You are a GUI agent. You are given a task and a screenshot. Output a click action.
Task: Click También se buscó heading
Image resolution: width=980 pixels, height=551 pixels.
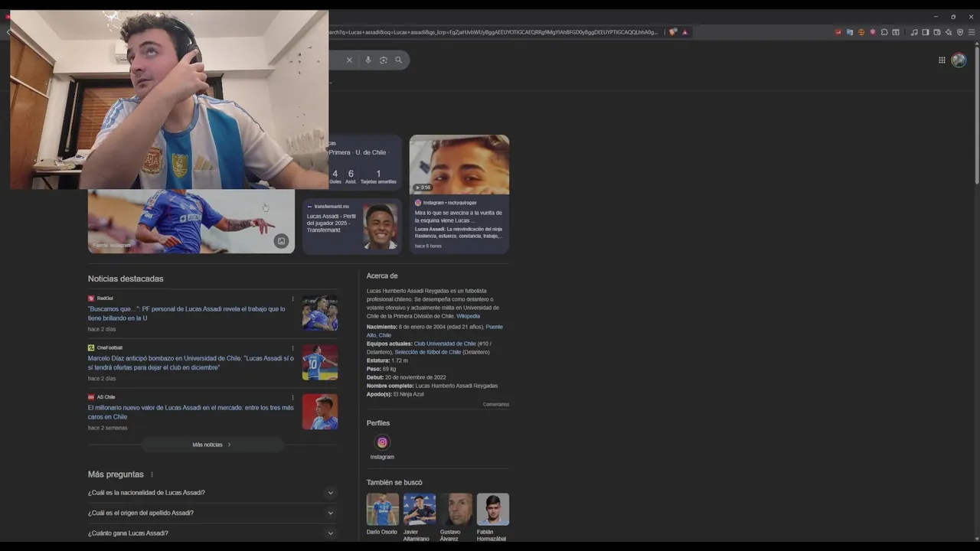[x=394, y=482]
